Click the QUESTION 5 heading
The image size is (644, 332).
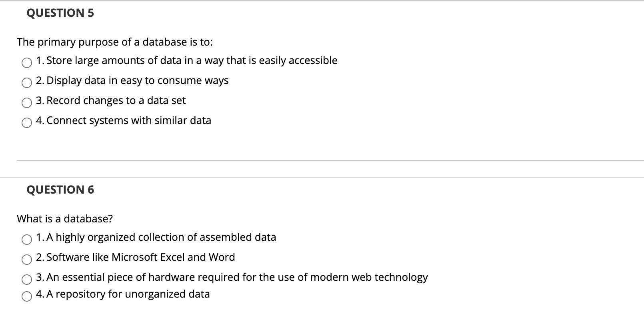click(60, 13)
